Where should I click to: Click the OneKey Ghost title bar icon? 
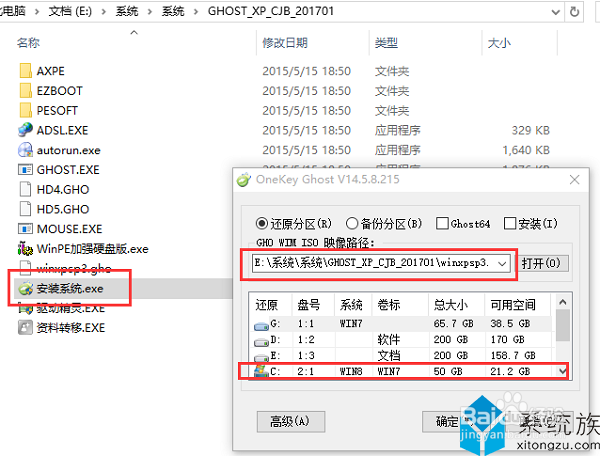click(244, 179)
